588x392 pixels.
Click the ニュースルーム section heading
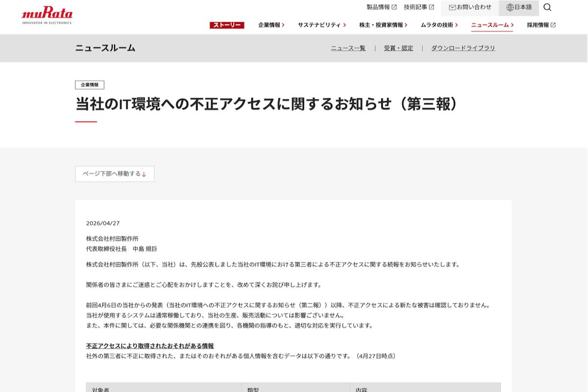click(x=105, y=48)
